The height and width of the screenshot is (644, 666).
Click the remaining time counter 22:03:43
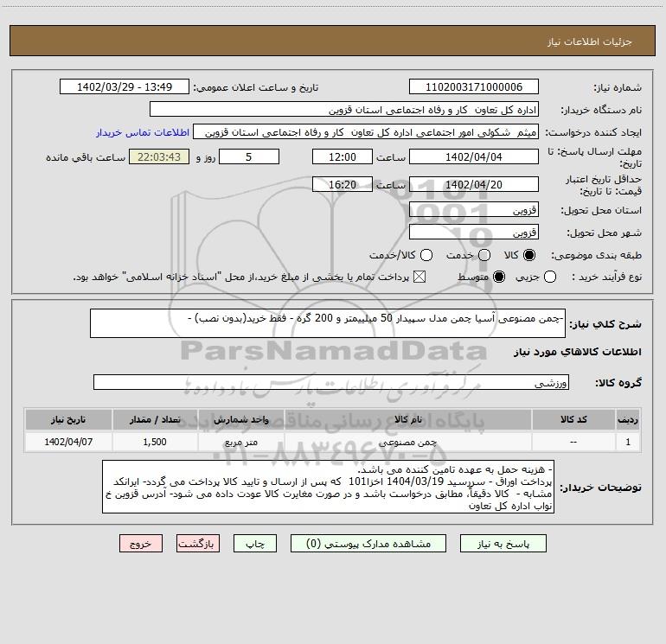pyautogui.click(x=159, y=156)
